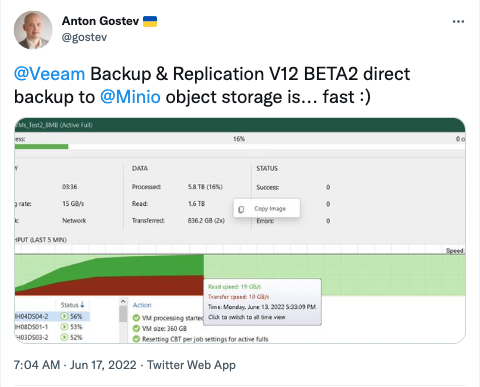This screenshot has height=387, width=480.
Task: Open the tweet timestamp Jun 17, 2022
Action: 103,365
